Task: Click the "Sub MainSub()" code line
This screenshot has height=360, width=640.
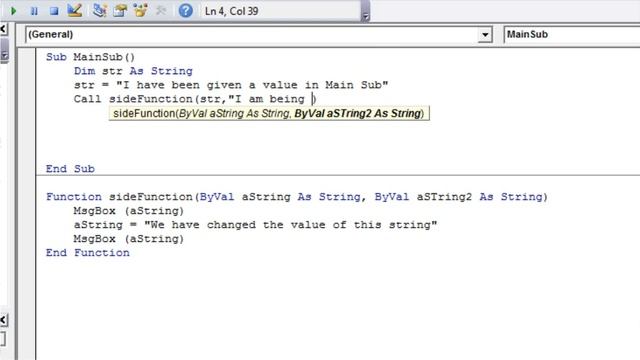Action: tap(90, 57)
